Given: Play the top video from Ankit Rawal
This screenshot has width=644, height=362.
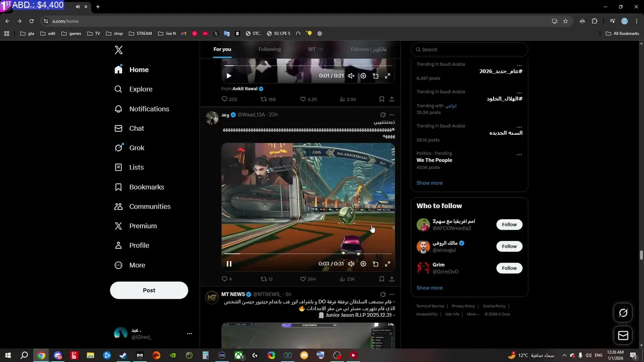Looking at the screenshot, I should coord(228,76).
